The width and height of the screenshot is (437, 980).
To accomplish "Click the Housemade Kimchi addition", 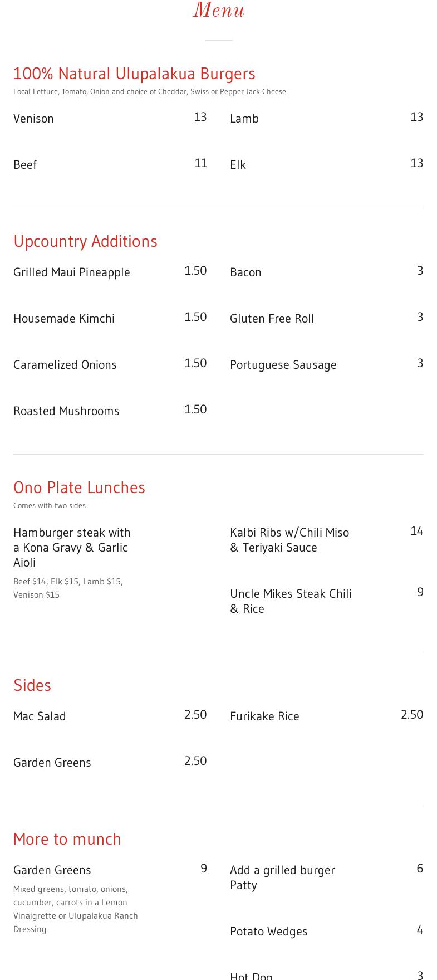I will pos(64,319).
